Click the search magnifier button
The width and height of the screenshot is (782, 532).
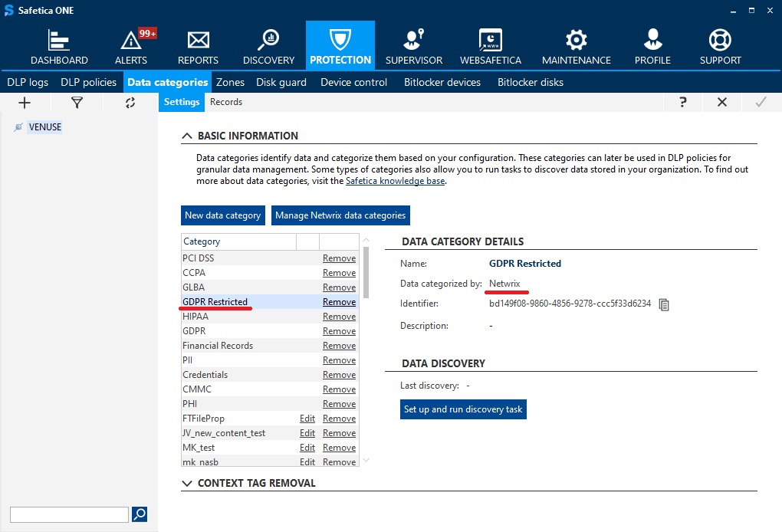tap(140, 514)
